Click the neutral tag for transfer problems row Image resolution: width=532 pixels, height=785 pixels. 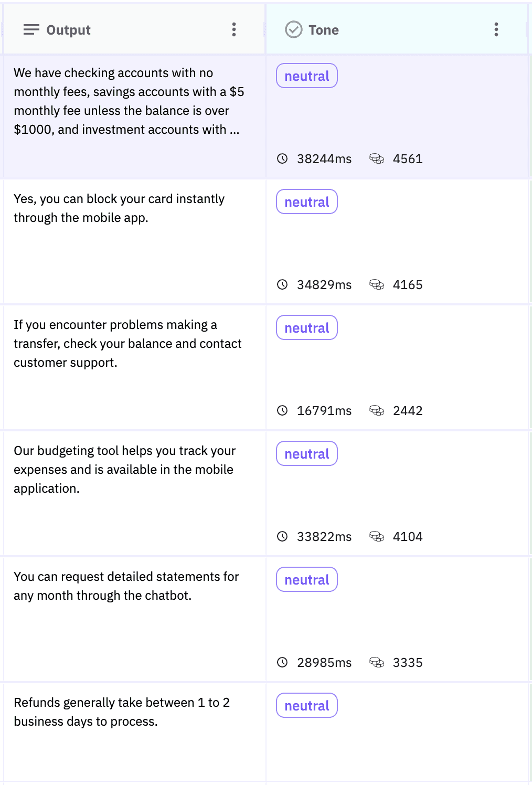point(307,328)
